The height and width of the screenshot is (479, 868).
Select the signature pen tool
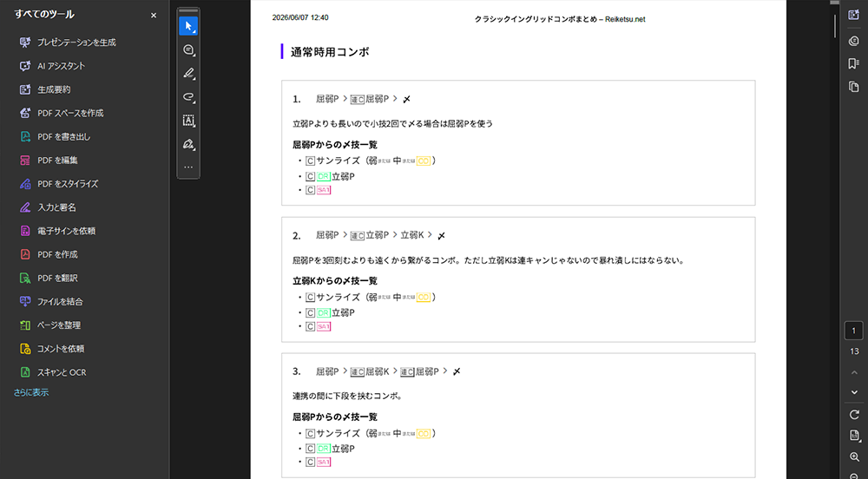pos(188,144)
